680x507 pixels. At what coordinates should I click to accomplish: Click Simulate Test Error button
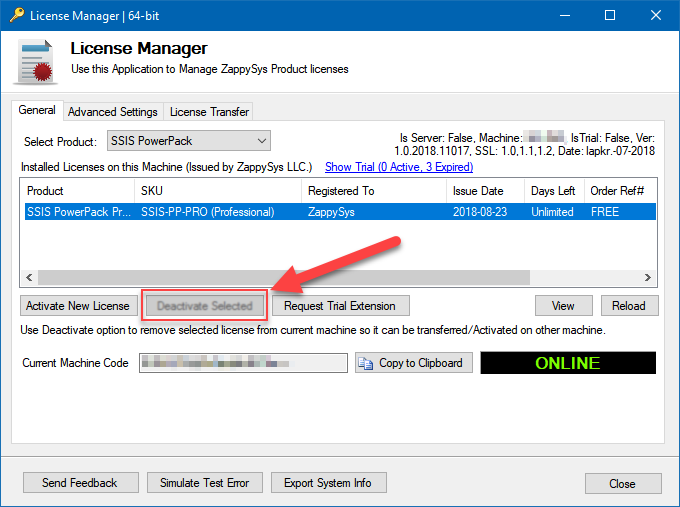pyautogui.click(x=205, y=483)
